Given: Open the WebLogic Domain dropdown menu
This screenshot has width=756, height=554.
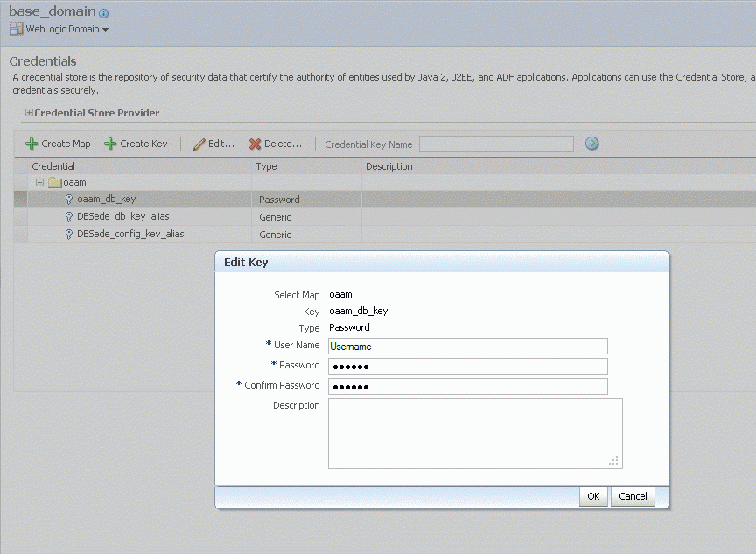Looking at the screenshot, I should point(67,29).
